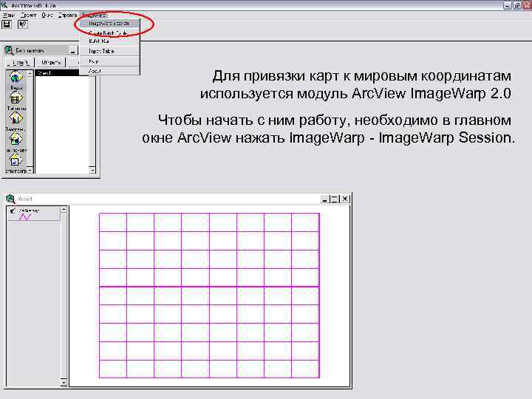Click the theme name in View1 legend
This screenshot has height=399, width=532.
(x=29, y=211)
